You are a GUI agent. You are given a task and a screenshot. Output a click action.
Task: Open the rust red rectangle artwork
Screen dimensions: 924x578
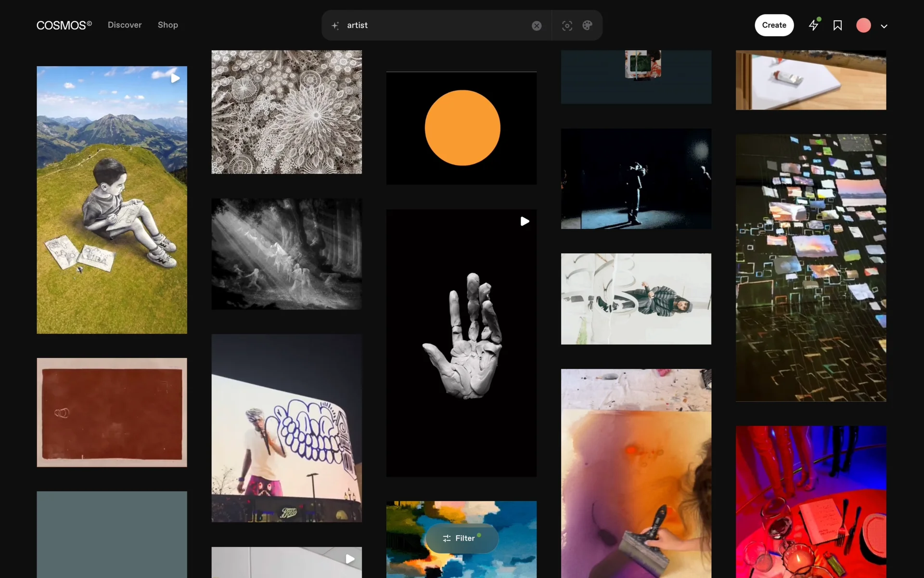tap(112, 412)
